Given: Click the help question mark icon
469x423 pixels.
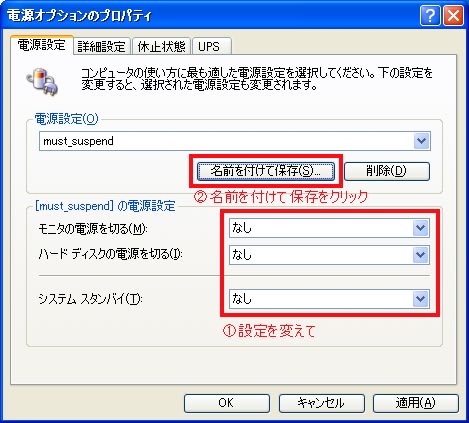Looking at the screenshot, I should click(x=430, y=15).
